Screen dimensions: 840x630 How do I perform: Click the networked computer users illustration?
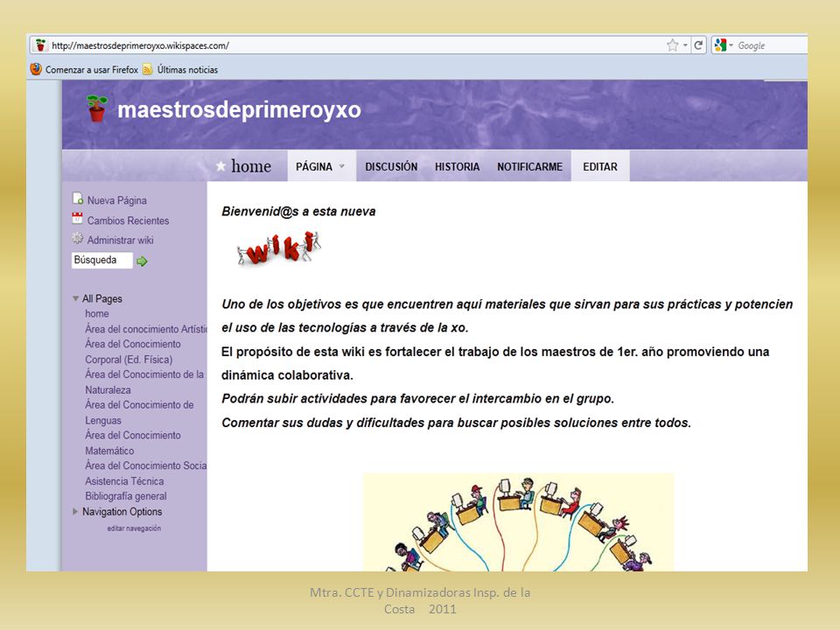518,521
